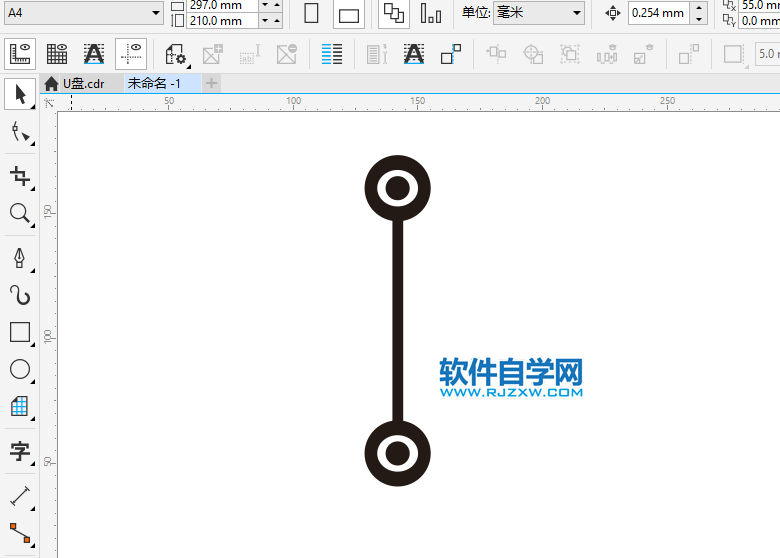Decrease page height 210.0 mm arrow
The image size is (780, 558).
(x=265, y=21)
